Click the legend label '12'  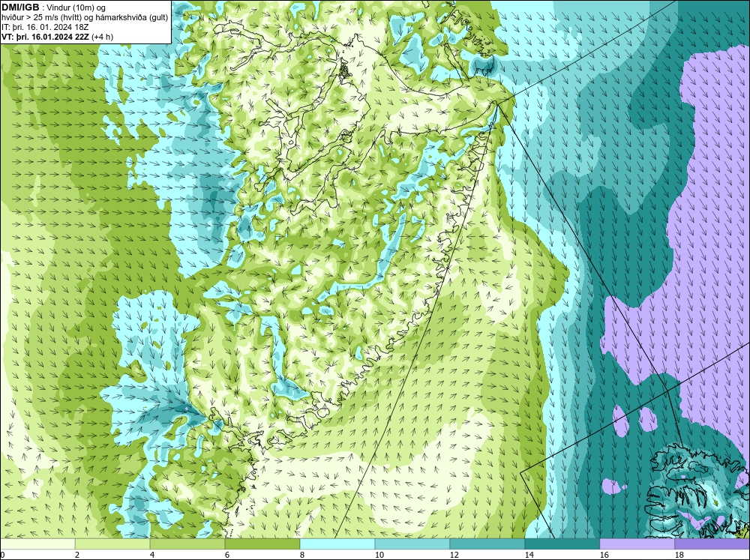454,555
